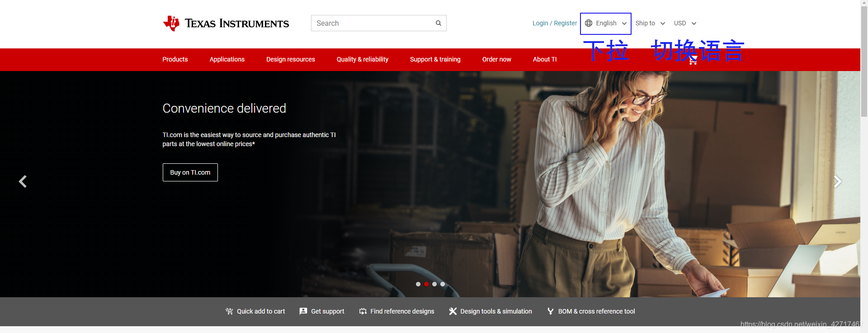The height and width of the screenshot is (333, 868).
Task: Select the second (red) carousel dot
Action: [426, 284]
